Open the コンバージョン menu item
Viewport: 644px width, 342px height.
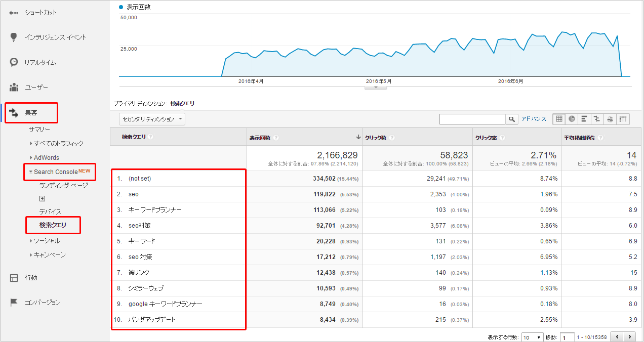[43, 303]
